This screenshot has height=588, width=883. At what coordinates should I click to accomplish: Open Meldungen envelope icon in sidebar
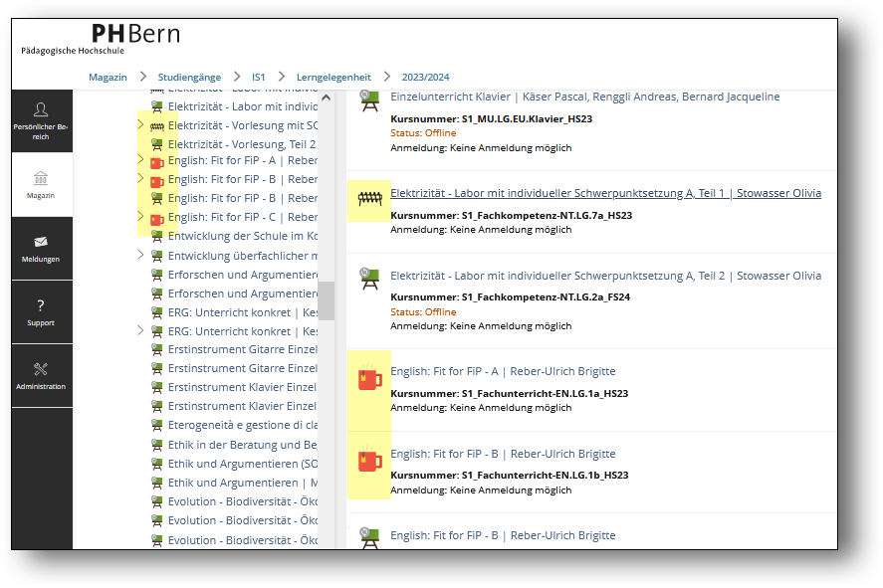[41, 242]
